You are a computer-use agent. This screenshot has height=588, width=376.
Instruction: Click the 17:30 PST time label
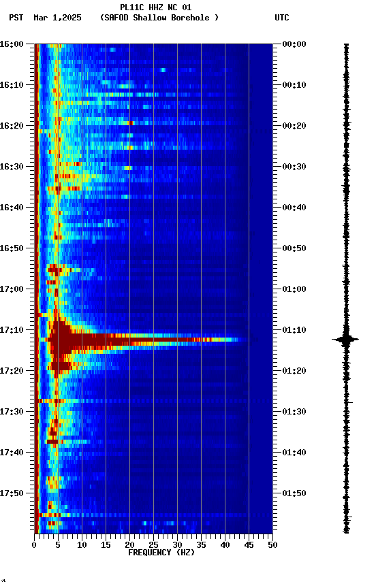point(12,412)
